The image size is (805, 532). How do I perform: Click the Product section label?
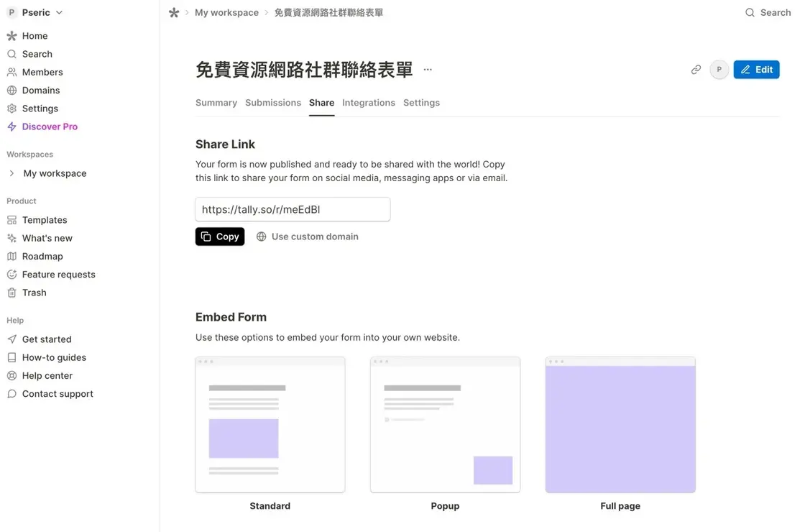(22, 201)
